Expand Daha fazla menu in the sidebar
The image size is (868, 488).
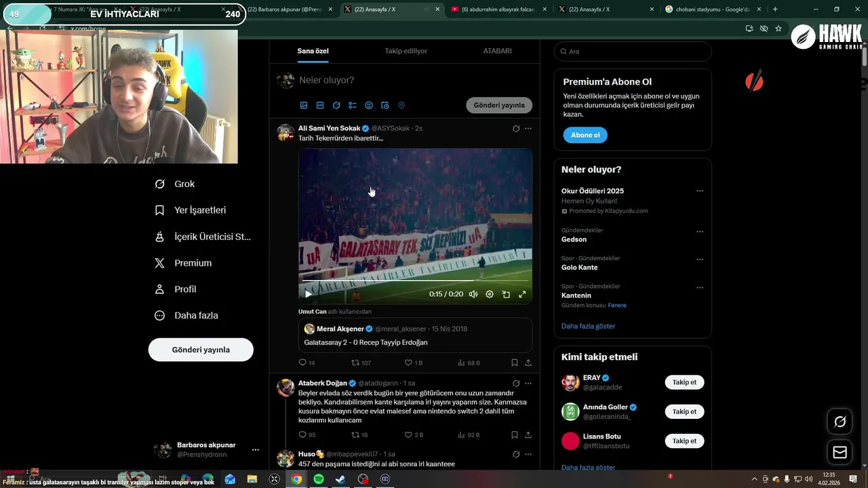click(x=186, y=315)
